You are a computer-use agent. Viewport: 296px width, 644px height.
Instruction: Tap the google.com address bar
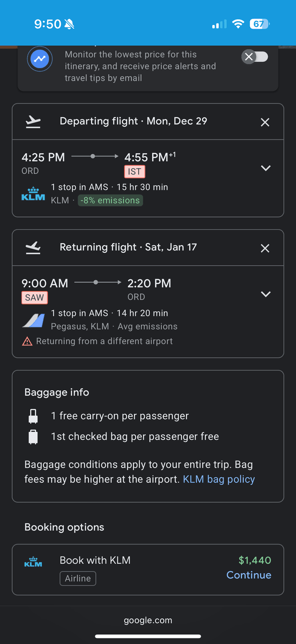(x=148, y=620)
